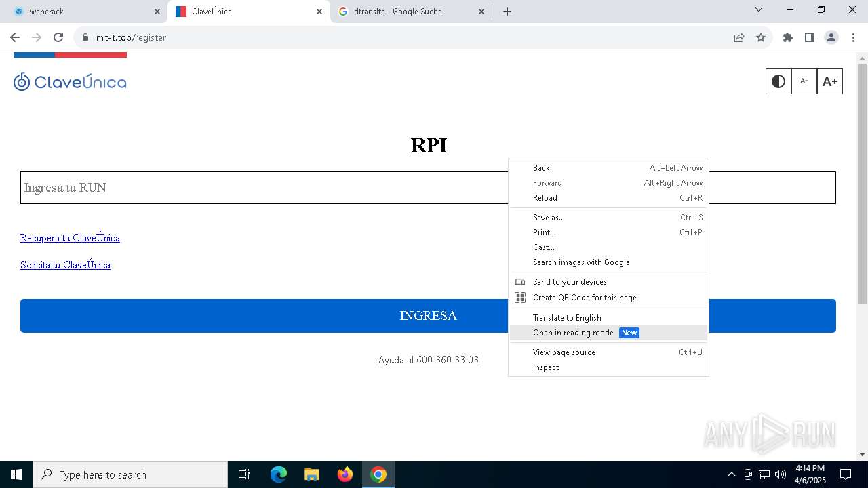
Task: Open Task View on the taskbar
Action: click(x=244, y=474)
